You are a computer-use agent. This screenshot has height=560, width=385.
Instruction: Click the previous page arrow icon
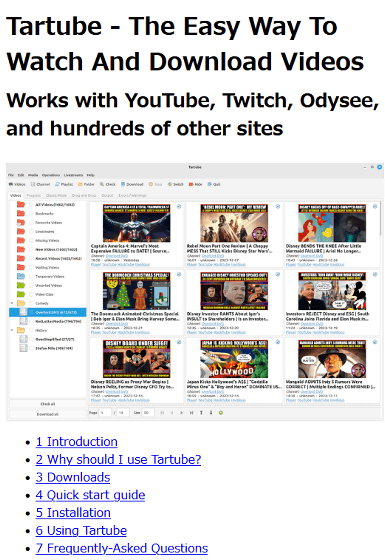(x=172, y=413)
